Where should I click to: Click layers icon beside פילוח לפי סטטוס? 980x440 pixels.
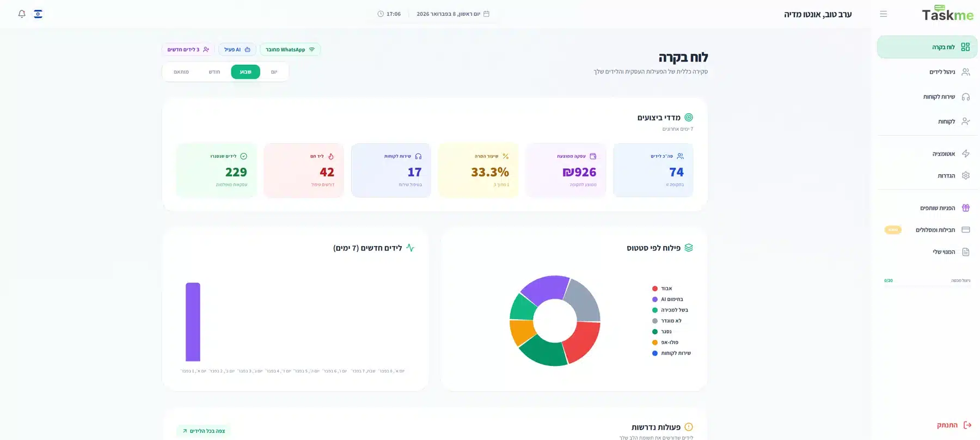point(688,248)
